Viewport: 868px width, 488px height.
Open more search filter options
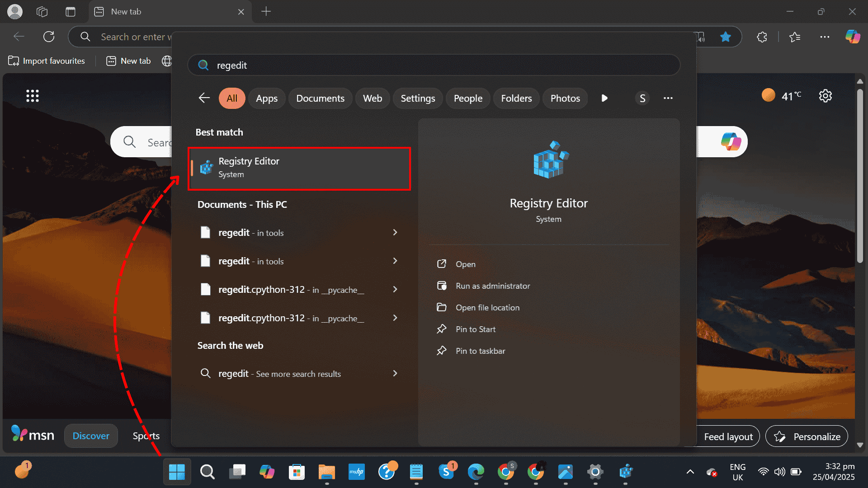pos(668,98)
